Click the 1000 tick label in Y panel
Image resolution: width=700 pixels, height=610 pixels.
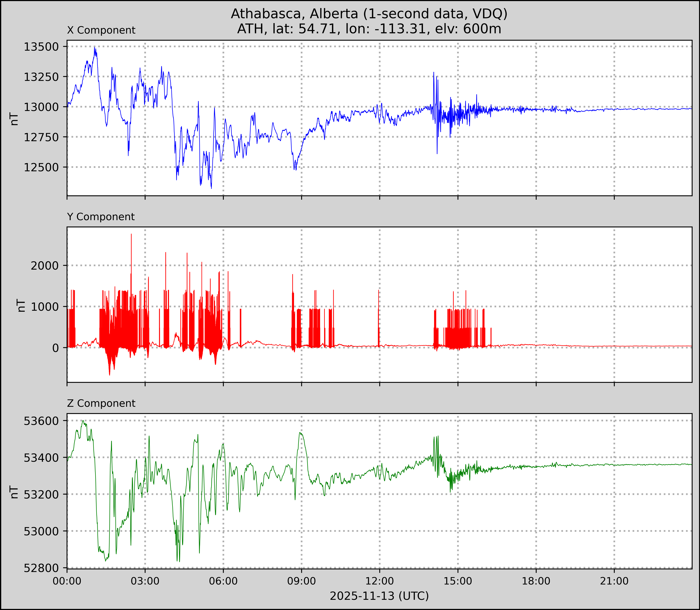(45, 307)
